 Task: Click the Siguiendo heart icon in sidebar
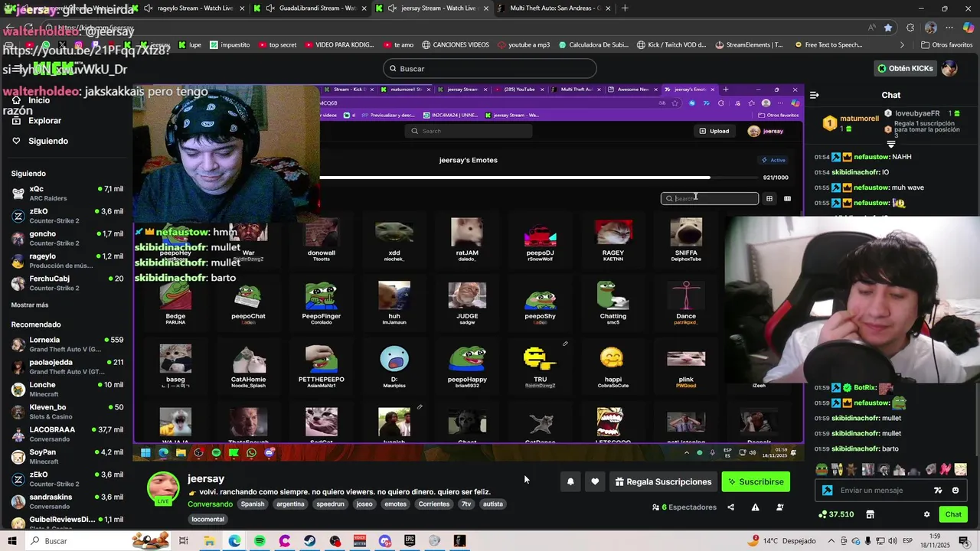pos(16,141)
